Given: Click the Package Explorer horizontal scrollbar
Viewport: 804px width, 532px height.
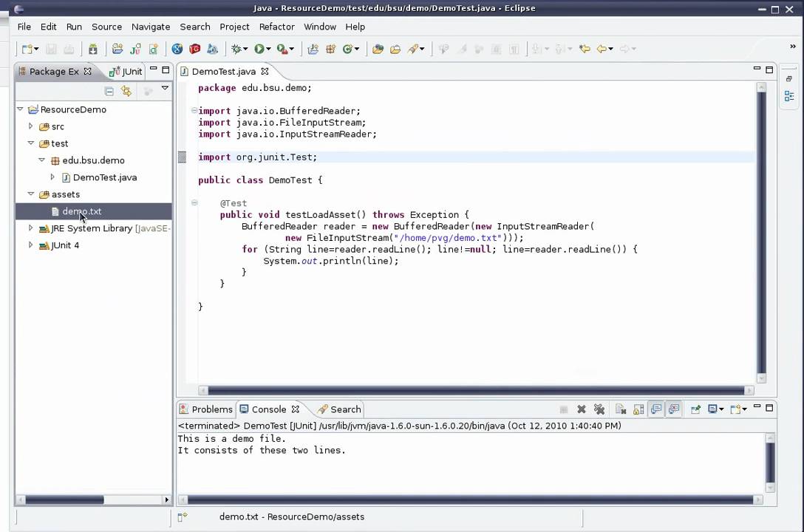Looking at the screenshot, I should coord(64,499).
